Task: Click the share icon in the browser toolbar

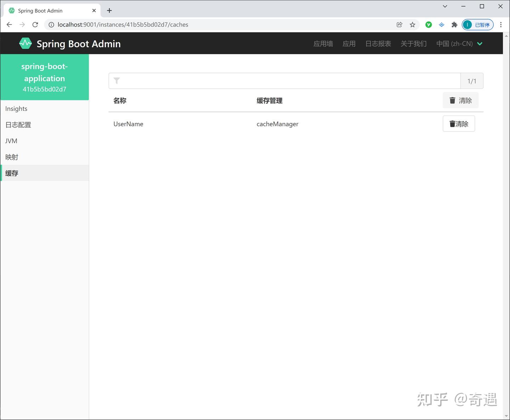Action: 399,24
